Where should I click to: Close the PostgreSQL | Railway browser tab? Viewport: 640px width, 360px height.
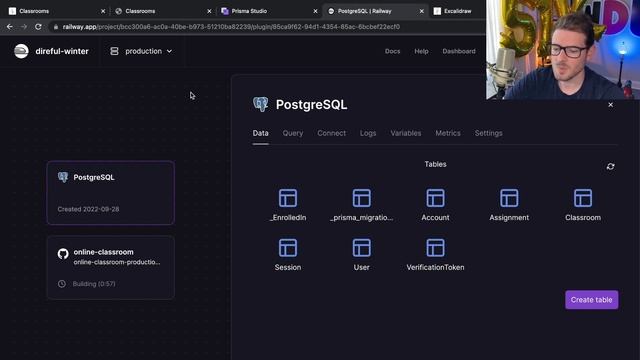pyautogui.click(x=422, y=11)
